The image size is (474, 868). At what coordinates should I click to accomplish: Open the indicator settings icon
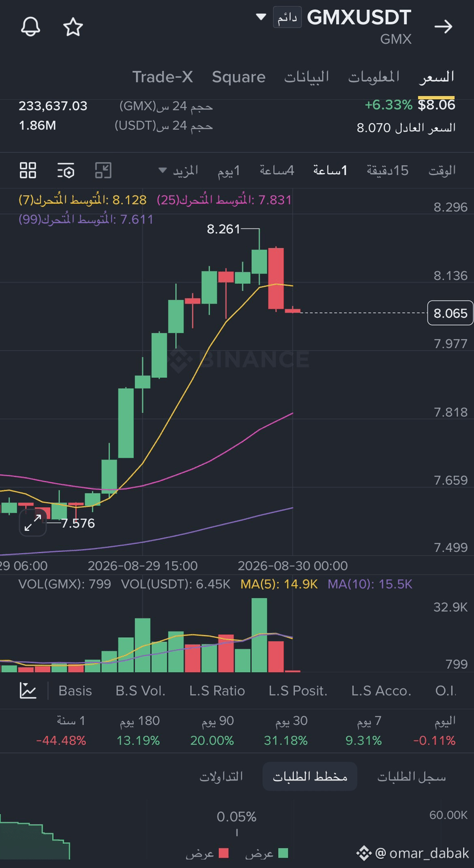point(66,170)
